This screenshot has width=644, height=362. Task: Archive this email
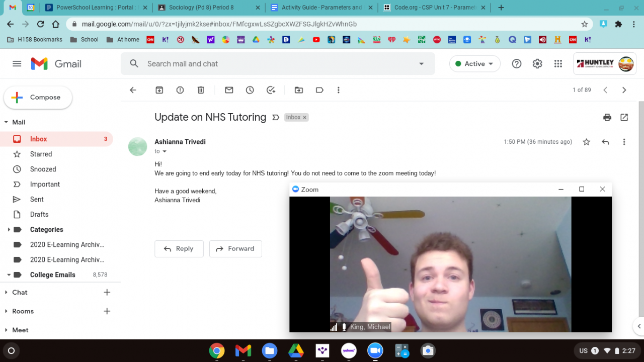point(159,90)
